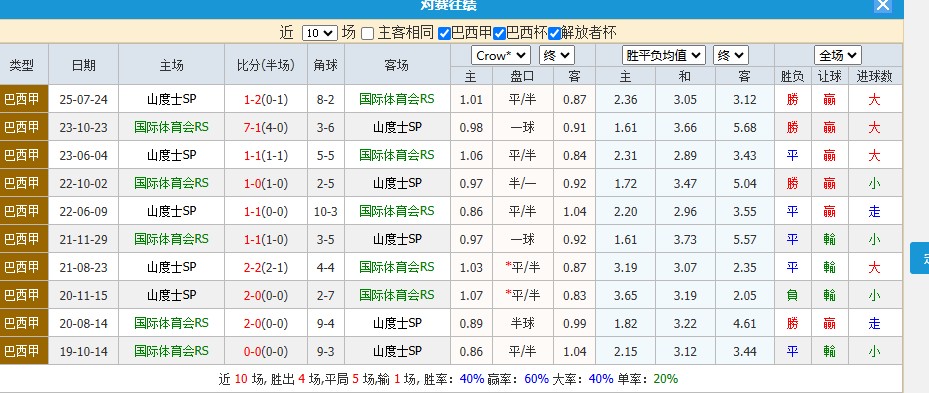This screenshot has height=393, width=929.
Task: Click the 大 goals result on 25-07-24
Action: (874, 100)
